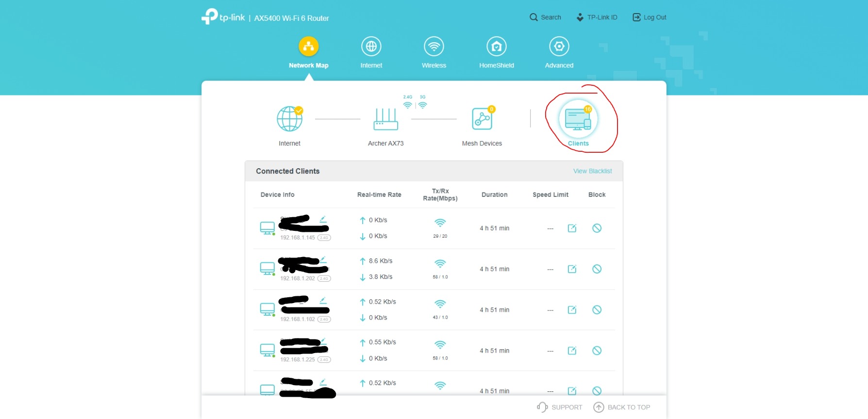Edit speed limit for 192.168.1.202

pos(572,269)
